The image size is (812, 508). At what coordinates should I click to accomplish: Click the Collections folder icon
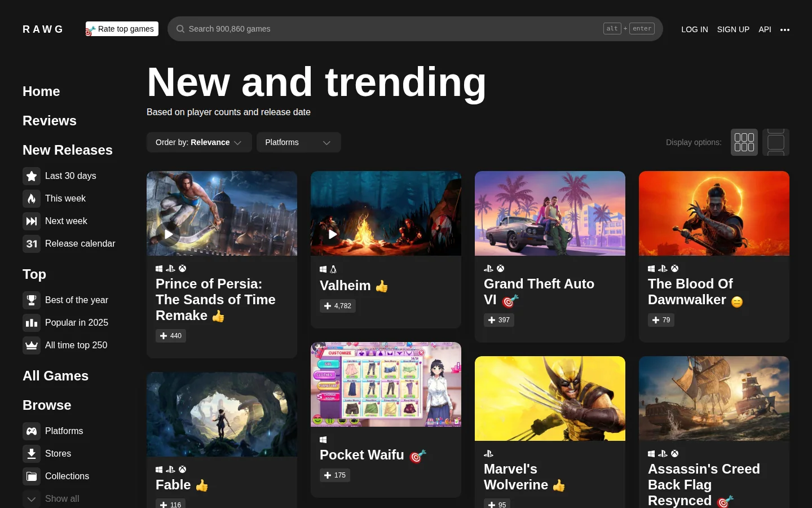pos(32,476)
